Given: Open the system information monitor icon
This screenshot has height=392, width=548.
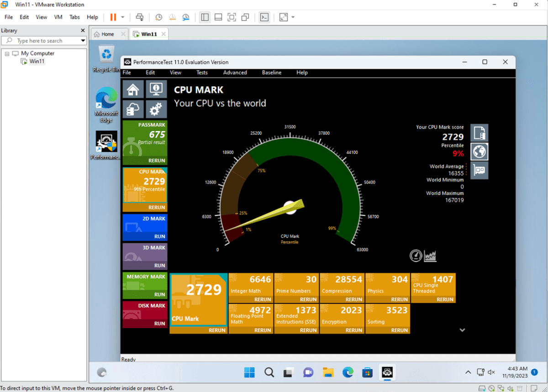Looking at the screenshot, I should pyautogui.click(x=156, y=89).
